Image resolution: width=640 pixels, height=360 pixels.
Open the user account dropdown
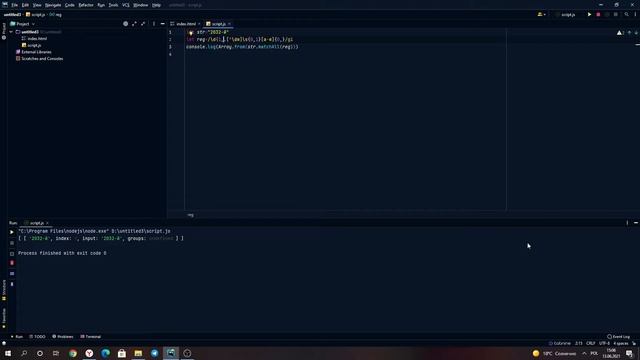point(542,15)
